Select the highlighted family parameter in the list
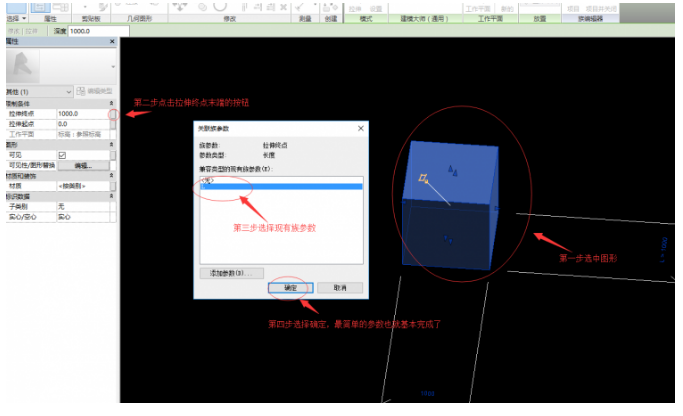Viewport: 683px width, 416px height. [x=281, y=186]
